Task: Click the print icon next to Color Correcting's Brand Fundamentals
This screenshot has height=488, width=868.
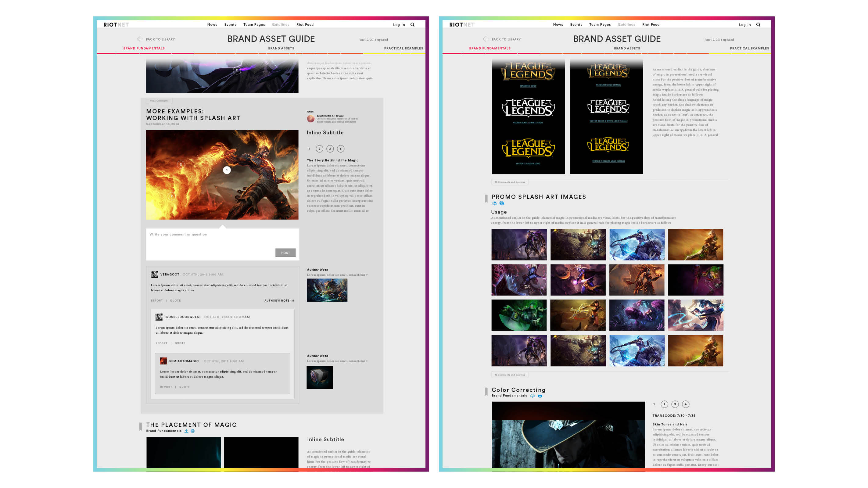Action: 540,396
